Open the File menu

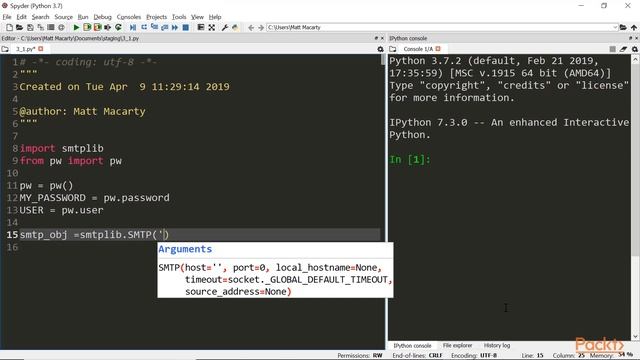7,17
